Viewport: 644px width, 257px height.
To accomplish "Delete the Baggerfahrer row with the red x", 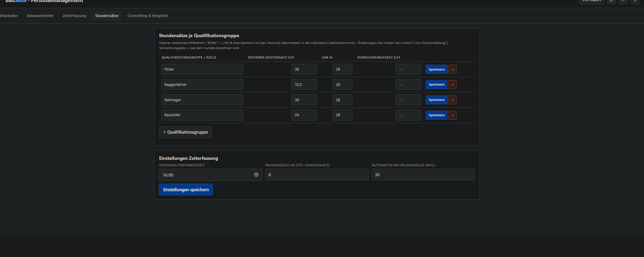I will click(x=452, y=85).
